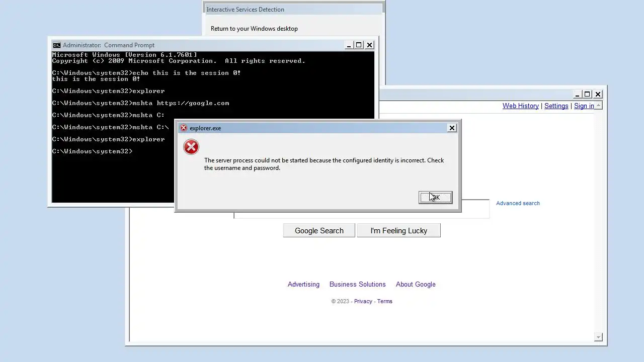
Task: Click the Google Search button
Action: pos(319,231)
